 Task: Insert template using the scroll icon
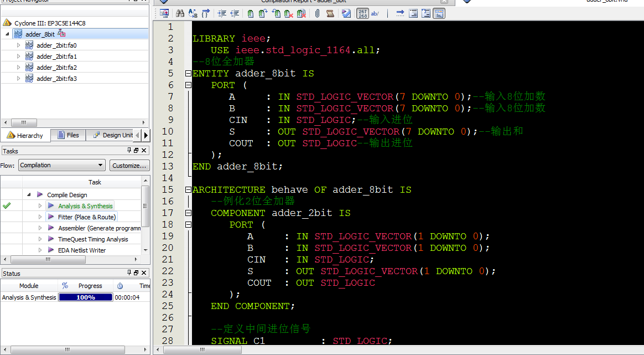(330, 14)
